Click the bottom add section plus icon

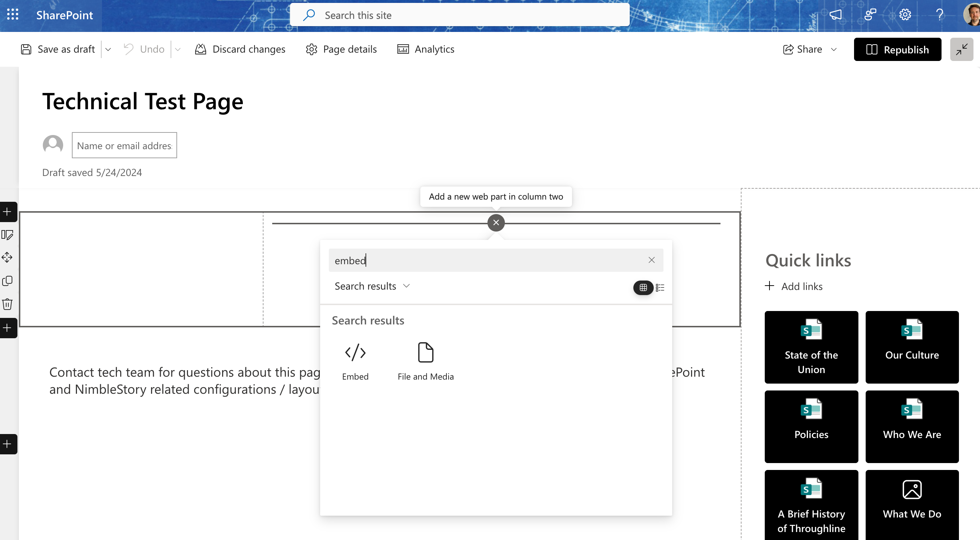[x=8, y=444]
